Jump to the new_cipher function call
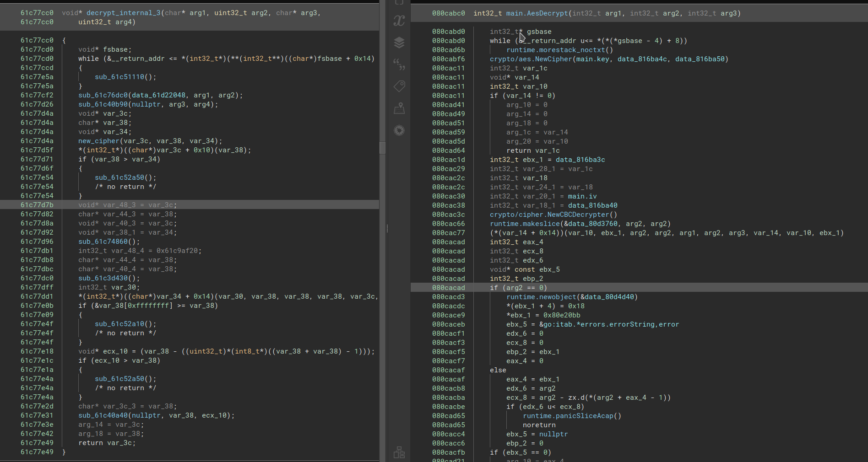This screenshot has height=462, width=868. 97,141
